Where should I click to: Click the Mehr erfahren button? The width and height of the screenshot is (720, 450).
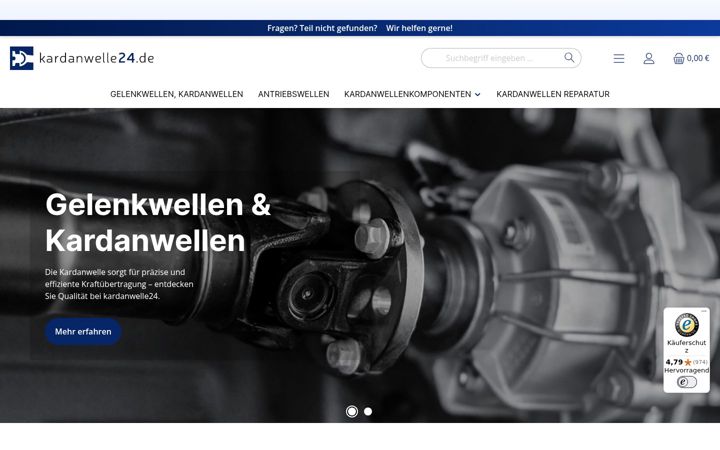pyautogui.click(x=83, y=332)
